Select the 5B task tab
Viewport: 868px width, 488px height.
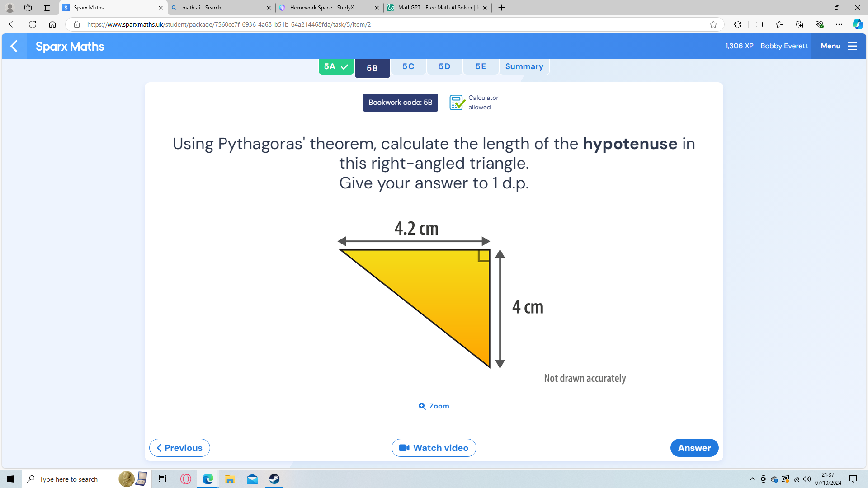pyautogui.click(x=372, y=68)
